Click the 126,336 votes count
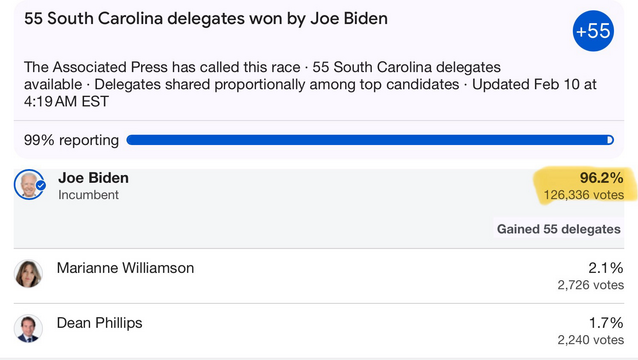This screenshot has width=638, height=360. pos(583,195)
